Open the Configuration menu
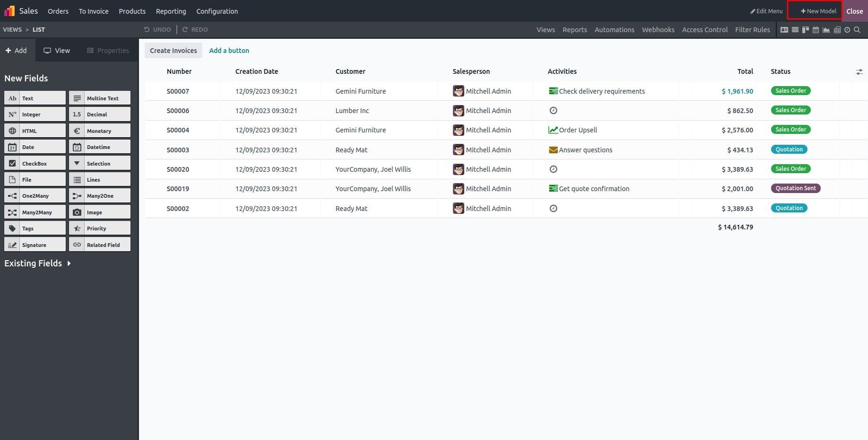The width and height of the screenshot is (868, 440). (x=217, y=11)
